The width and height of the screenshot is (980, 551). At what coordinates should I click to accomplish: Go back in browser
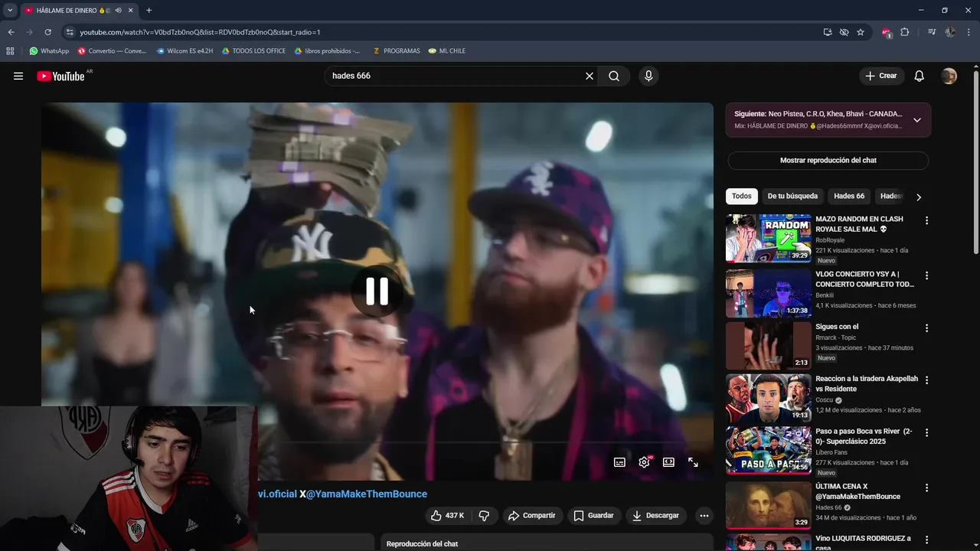pos(11,32)
